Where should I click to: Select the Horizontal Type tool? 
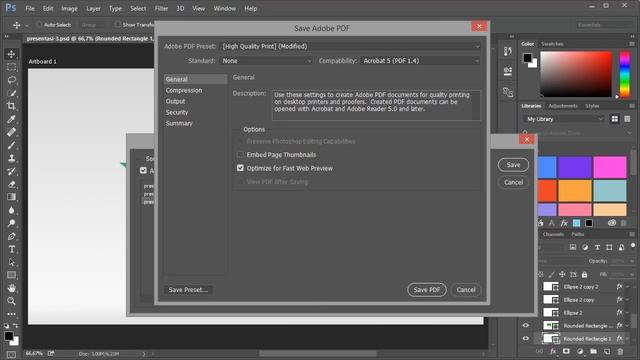point(11,249)
